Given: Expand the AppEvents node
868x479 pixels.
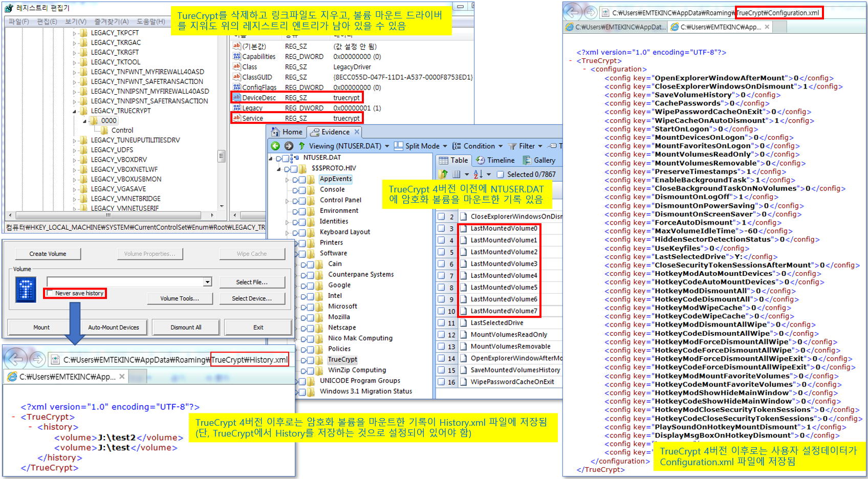Looking at the screenshot, I should point(287,180).
